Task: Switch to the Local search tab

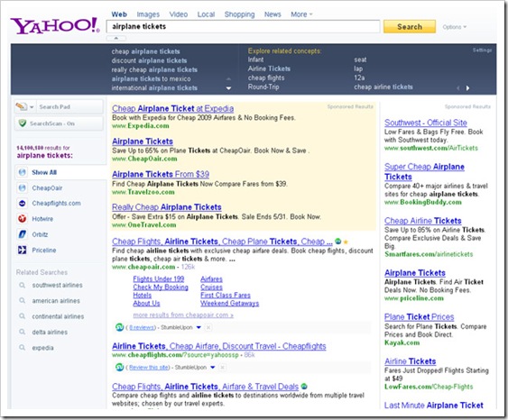Action: (206, 14)
